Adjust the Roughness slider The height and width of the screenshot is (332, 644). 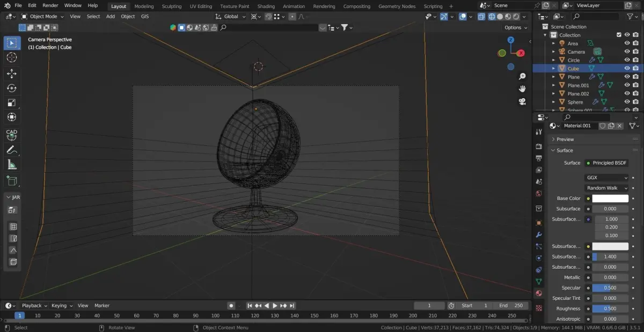pyautogui.click(x=610, y=309)
